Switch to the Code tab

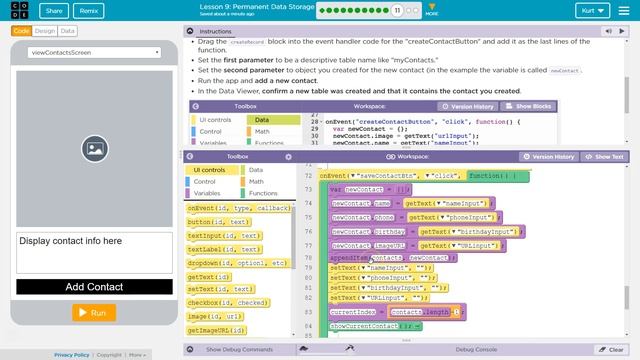click(x=21, y=31)
